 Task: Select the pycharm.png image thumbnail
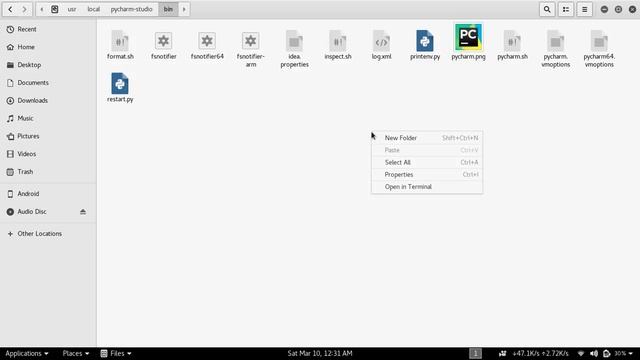point(468,37)
